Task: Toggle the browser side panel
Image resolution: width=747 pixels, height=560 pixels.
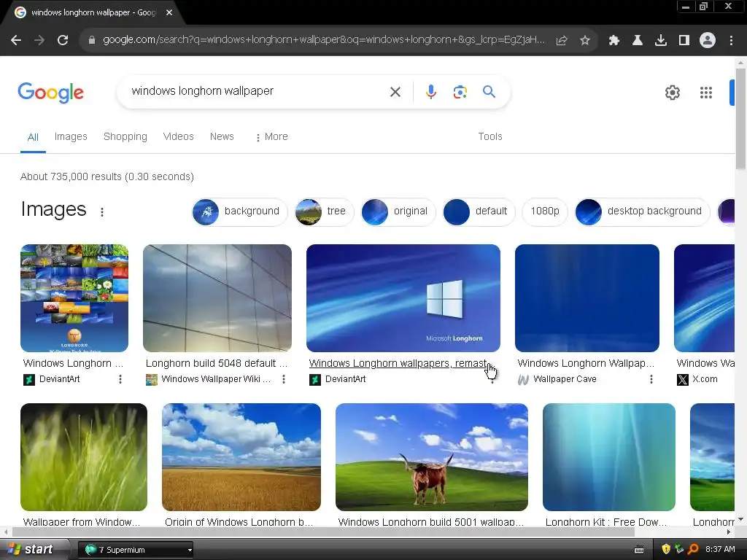Action: pos(684,41)
